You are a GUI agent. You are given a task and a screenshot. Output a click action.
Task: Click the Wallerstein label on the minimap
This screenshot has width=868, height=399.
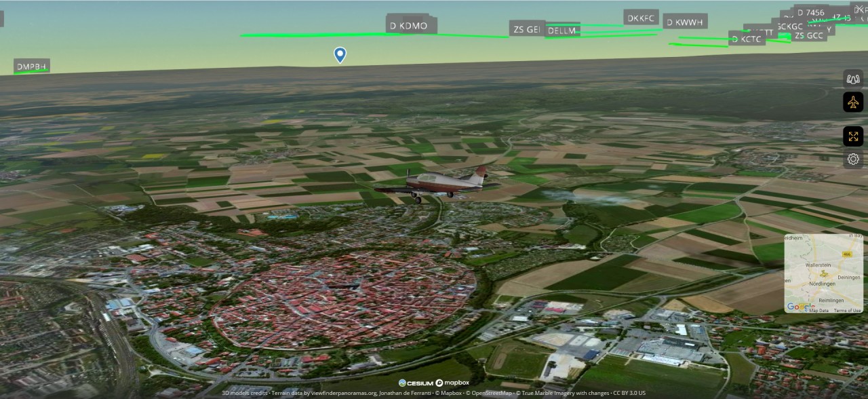[x=818, y=265]
